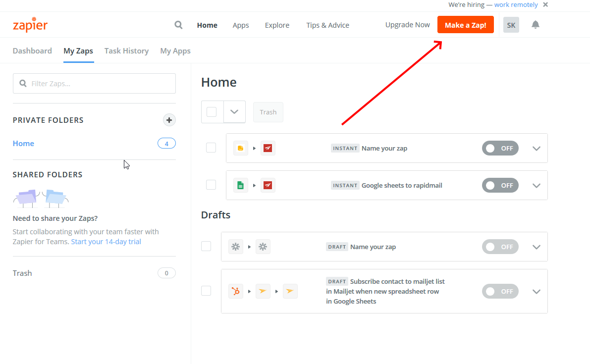590x364 pixels.
Task: Tick the select-all checkbox under Home heading
Action: pos(212,112)
